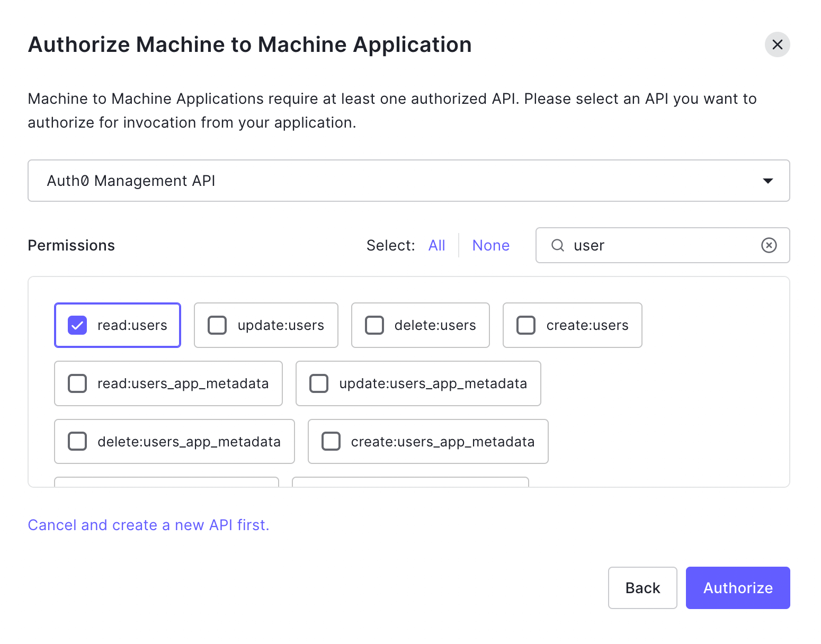Select None permissions link

coord(491,245)
